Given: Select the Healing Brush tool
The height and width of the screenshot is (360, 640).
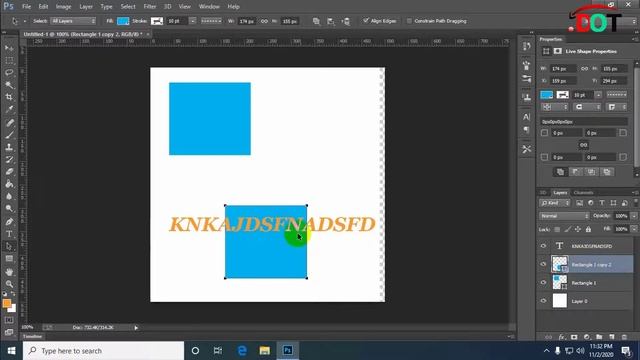Looking at the screenshot, I should [x=9, y=122].
